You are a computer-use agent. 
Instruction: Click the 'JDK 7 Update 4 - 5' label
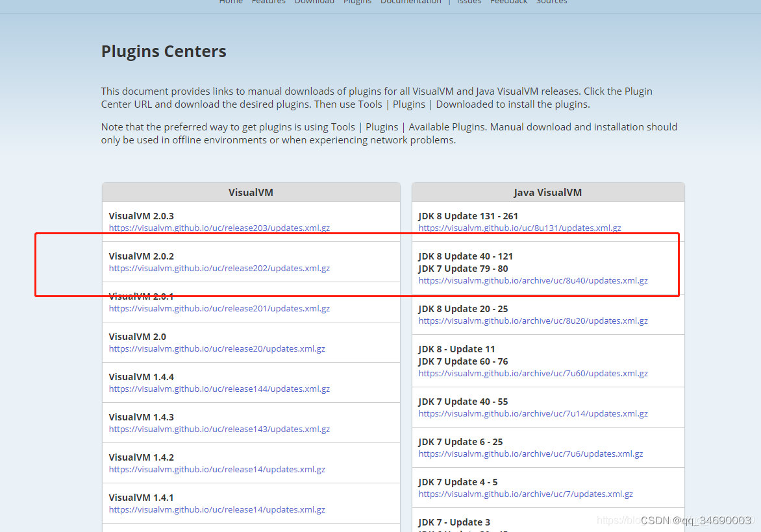458,482
